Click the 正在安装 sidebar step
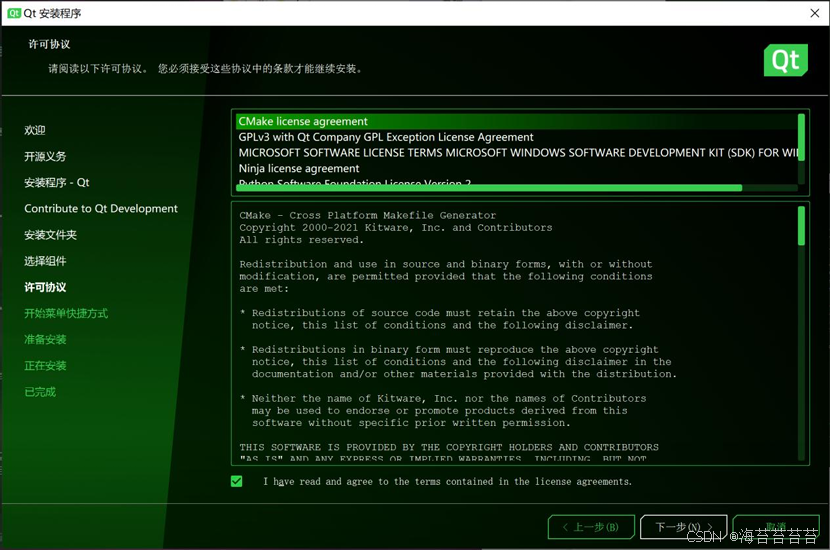 45,365
